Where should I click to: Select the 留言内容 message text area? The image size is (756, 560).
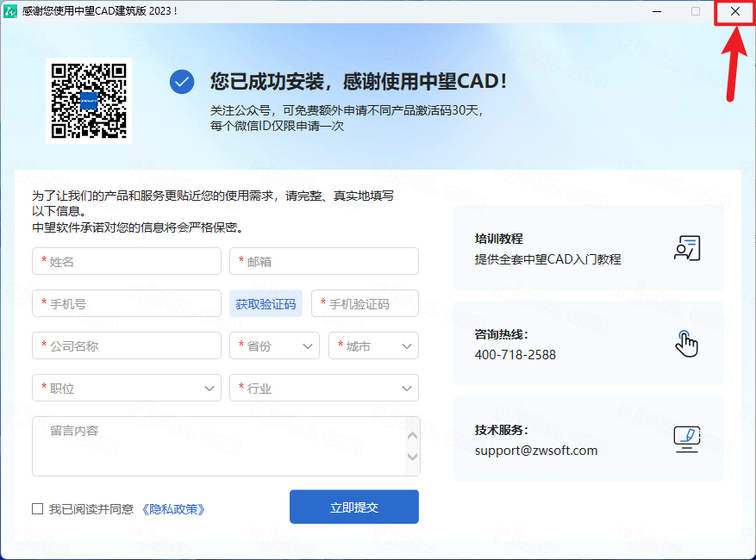tap(216, 446)
